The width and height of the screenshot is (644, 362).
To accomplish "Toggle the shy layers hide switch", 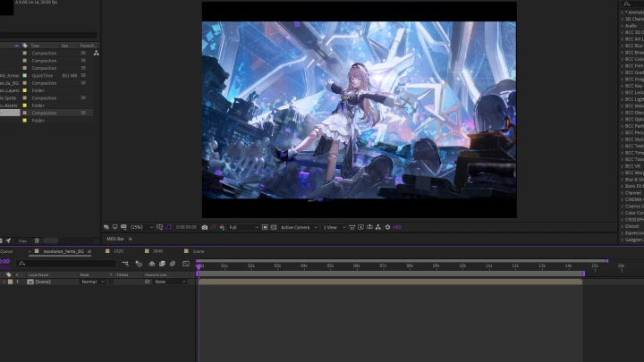I will click(x=151, y=264).
